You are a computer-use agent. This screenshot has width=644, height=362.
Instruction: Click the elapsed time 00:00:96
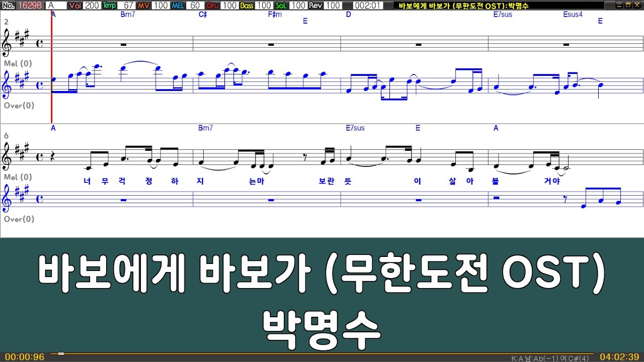tap(25, 357)
